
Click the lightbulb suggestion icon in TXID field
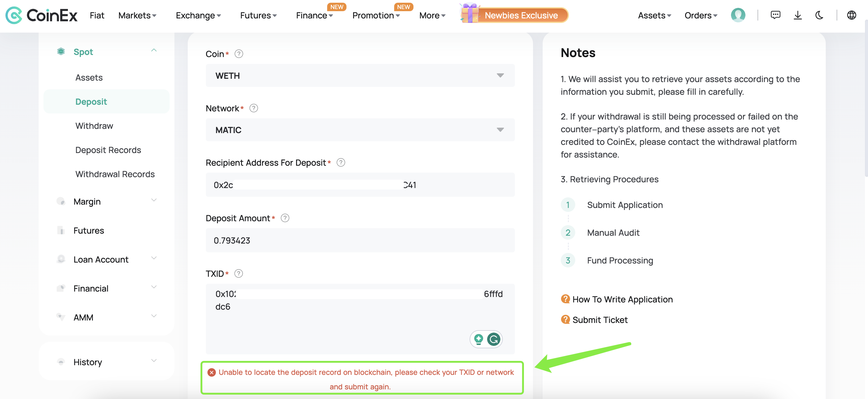pyautogui.click(x=478, y=339)
